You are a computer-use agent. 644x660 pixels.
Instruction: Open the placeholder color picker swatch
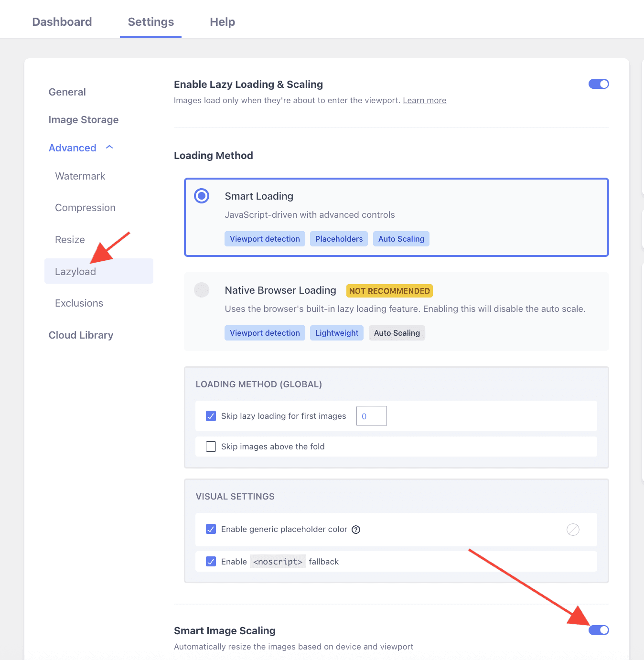[x=573, y=530]
